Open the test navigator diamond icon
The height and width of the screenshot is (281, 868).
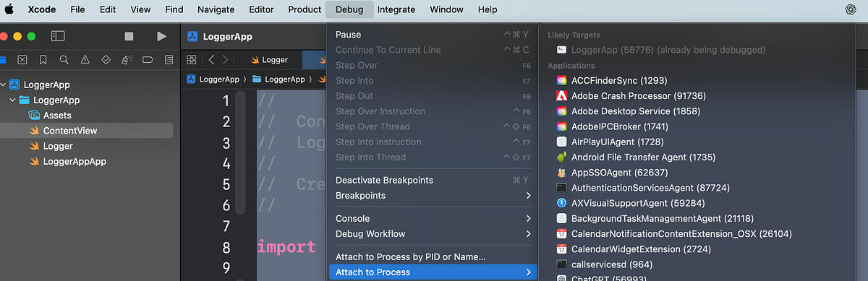[106, 59]
